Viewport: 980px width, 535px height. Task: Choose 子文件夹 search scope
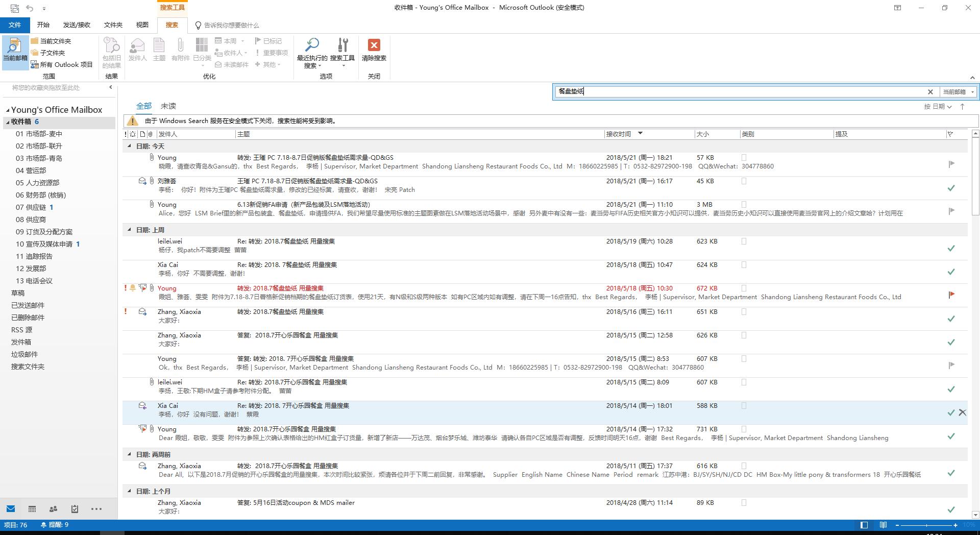[x=48, y=53]
